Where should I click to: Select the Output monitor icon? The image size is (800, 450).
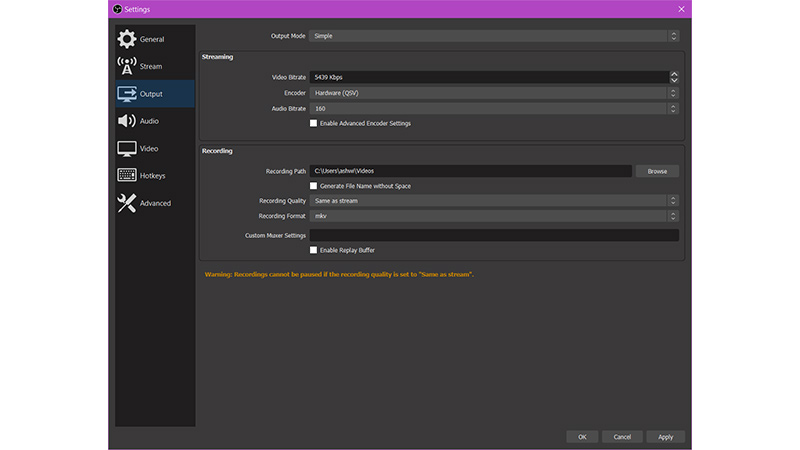(127, 94)
